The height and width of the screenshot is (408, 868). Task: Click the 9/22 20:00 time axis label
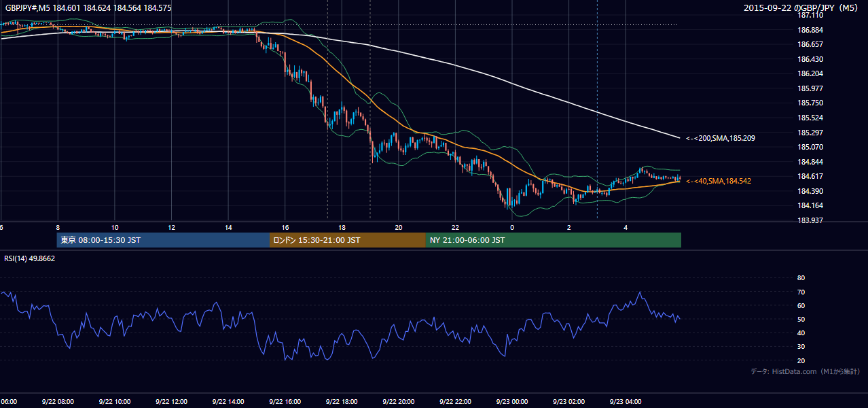point(399,402)
